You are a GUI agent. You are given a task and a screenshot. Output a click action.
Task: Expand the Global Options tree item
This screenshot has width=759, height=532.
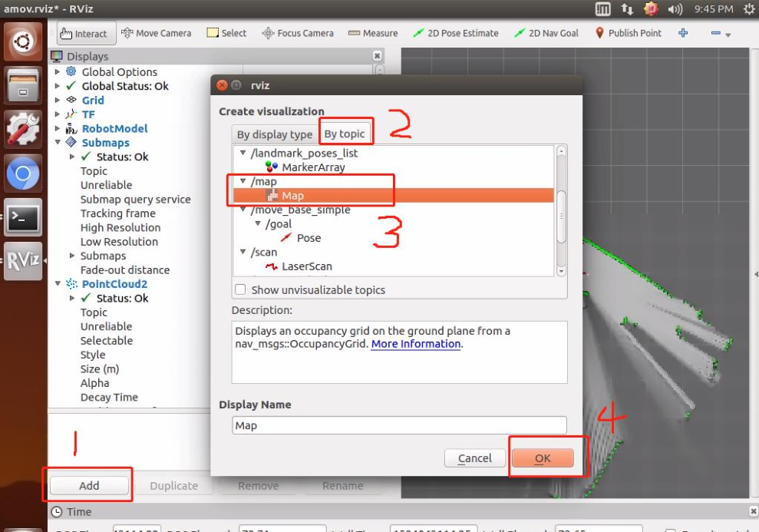[58, 71]
